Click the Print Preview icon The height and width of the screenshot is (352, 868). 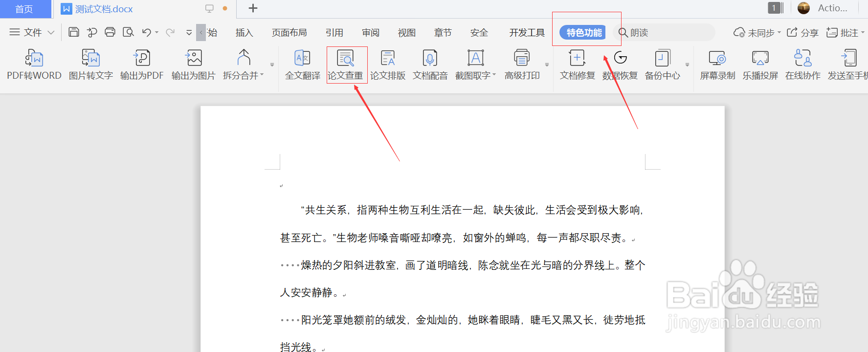128,32
